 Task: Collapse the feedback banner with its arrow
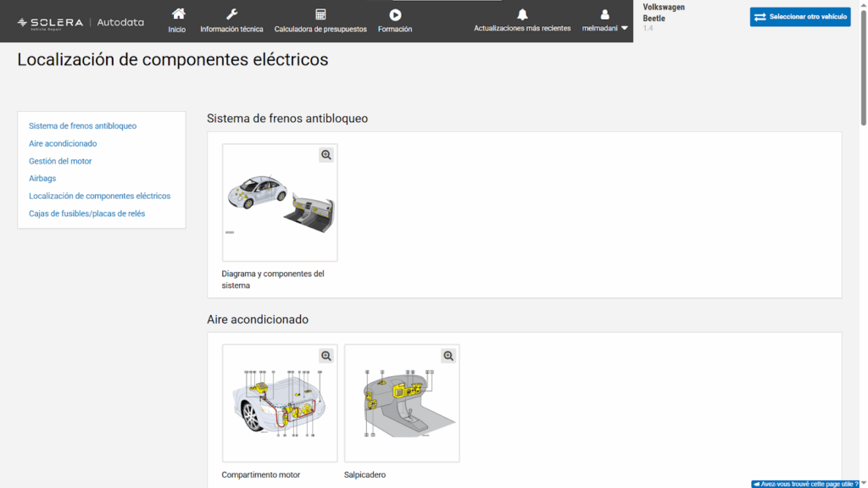(x=756, y=482)
